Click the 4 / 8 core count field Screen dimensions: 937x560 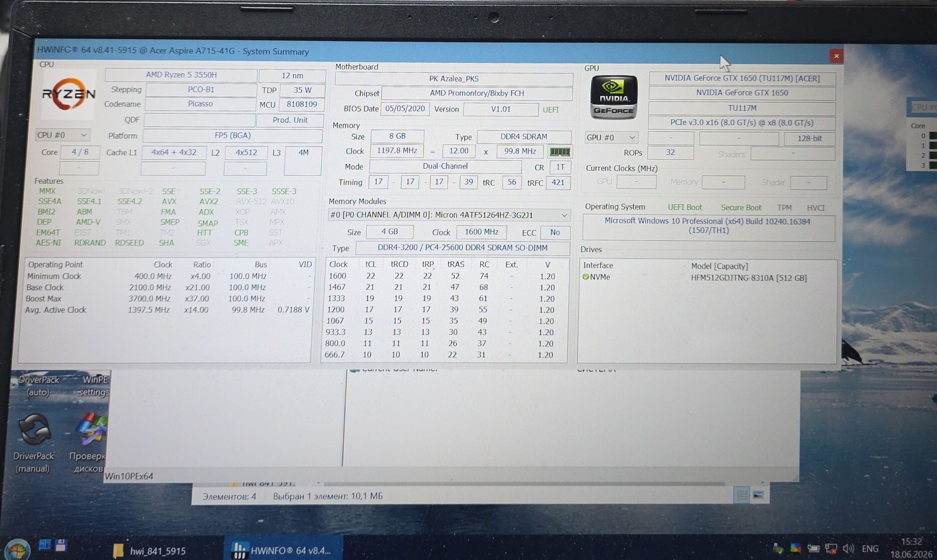(80, 153)
